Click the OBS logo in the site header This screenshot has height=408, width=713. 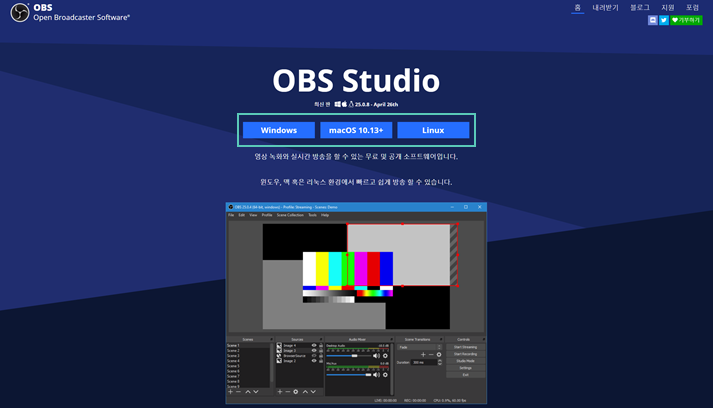click(x=20, y=12)
